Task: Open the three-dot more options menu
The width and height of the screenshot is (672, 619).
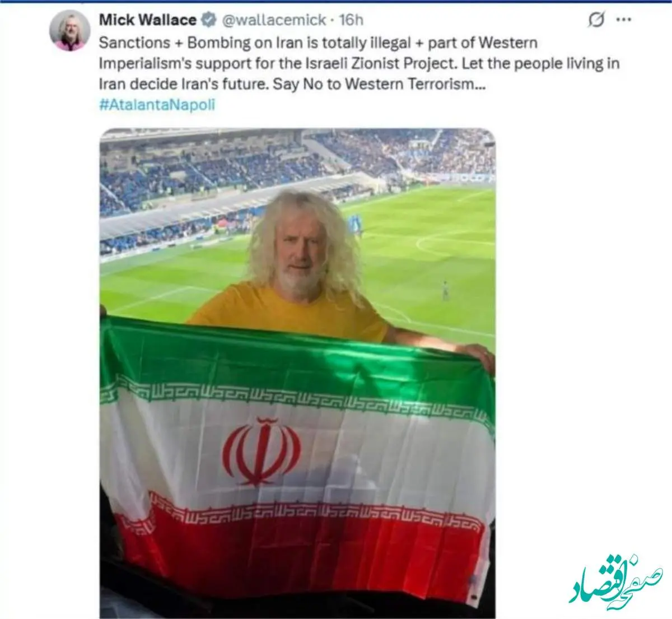Action: tap(623, 20)
